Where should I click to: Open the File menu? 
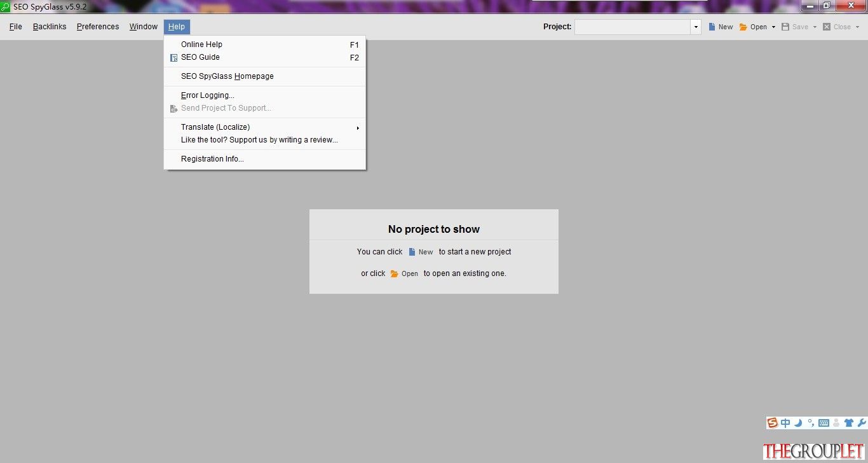click(x=16, y=27)
